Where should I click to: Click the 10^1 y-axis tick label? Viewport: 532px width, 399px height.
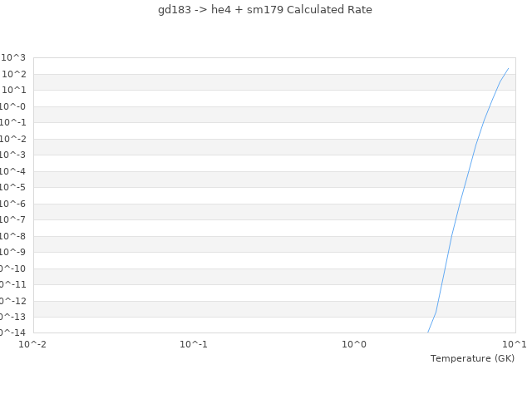[13, 90]
